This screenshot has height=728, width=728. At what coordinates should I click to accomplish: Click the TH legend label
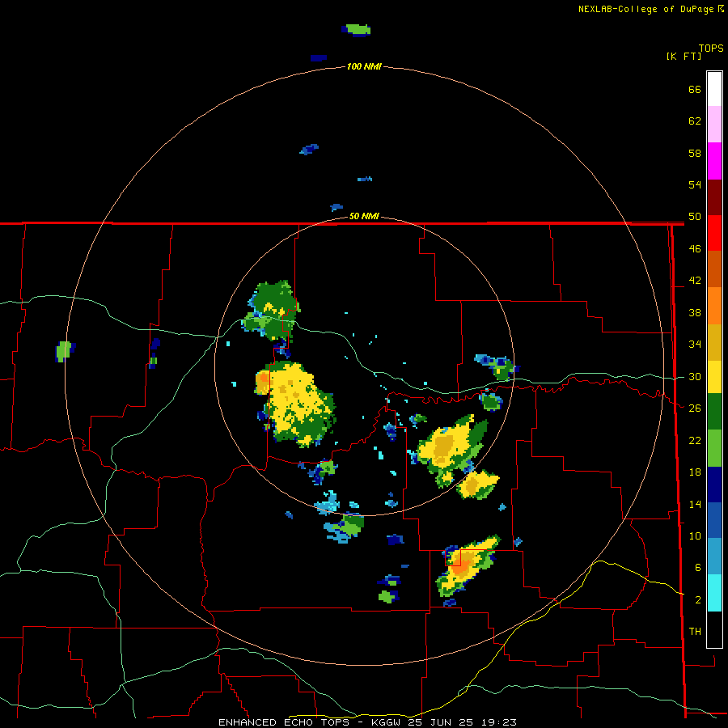pyautogui.click(x=695, y=632)
